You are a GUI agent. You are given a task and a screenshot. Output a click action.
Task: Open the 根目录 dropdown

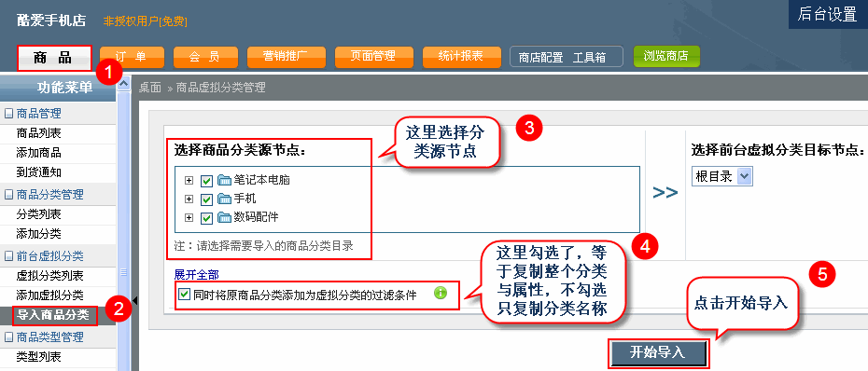click(x=722, y=177)
